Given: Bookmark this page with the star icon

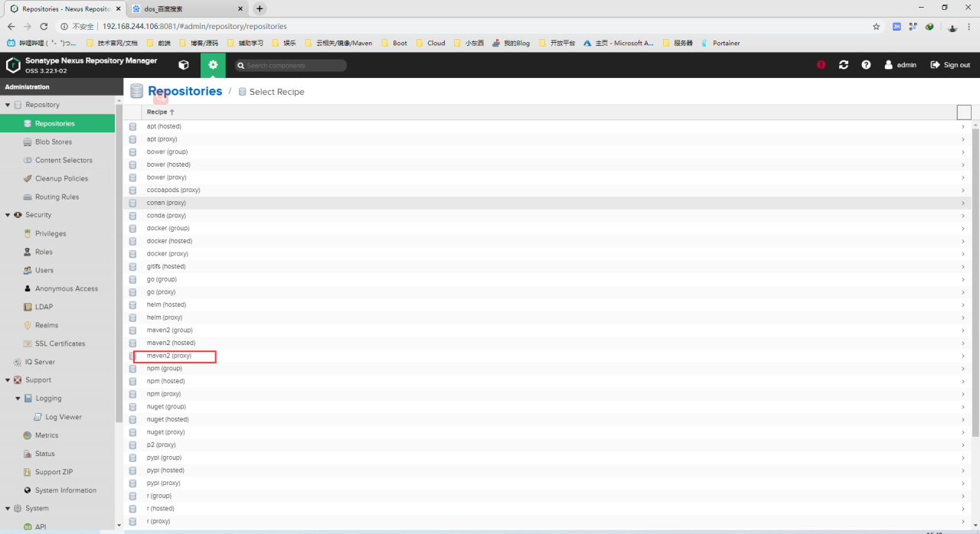Looking at the screenshot, I should pyautogui.click(x=877, y=26).
